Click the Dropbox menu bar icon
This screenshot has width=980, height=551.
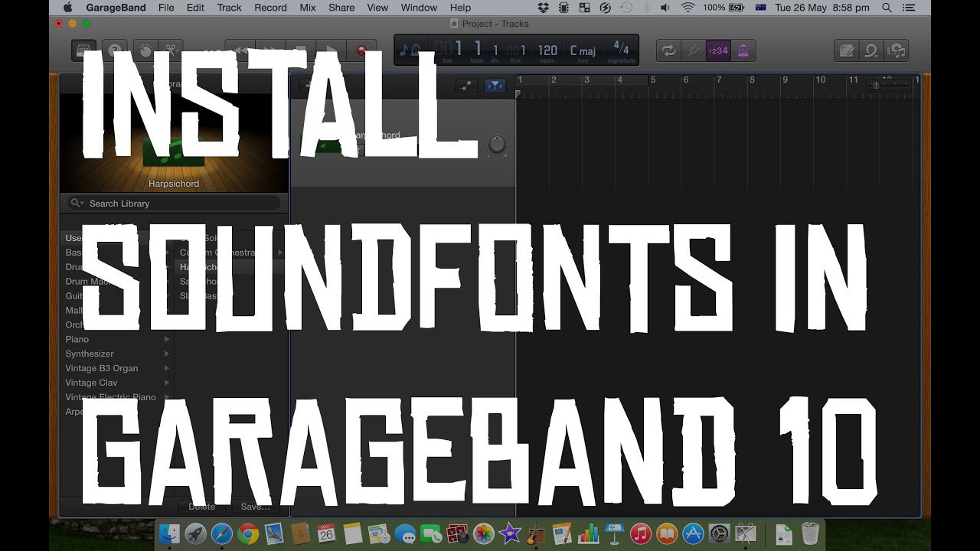[x=544, y=8]
